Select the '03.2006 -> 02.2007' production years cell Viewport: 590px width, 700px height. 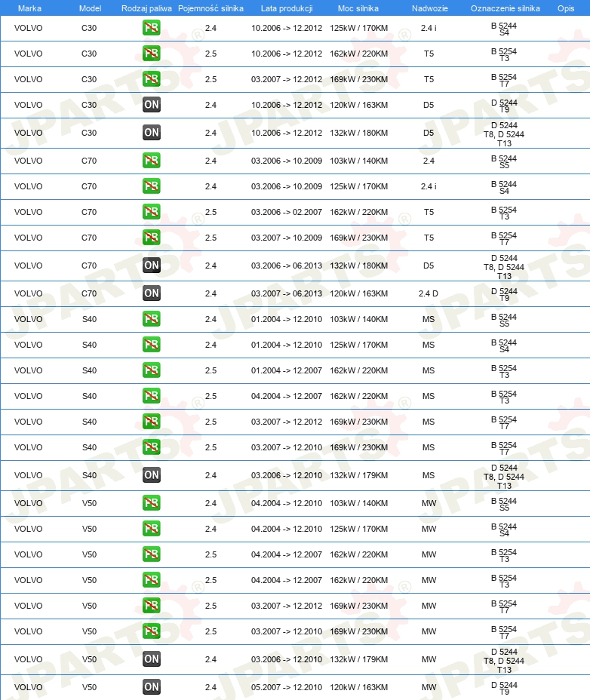286,212
